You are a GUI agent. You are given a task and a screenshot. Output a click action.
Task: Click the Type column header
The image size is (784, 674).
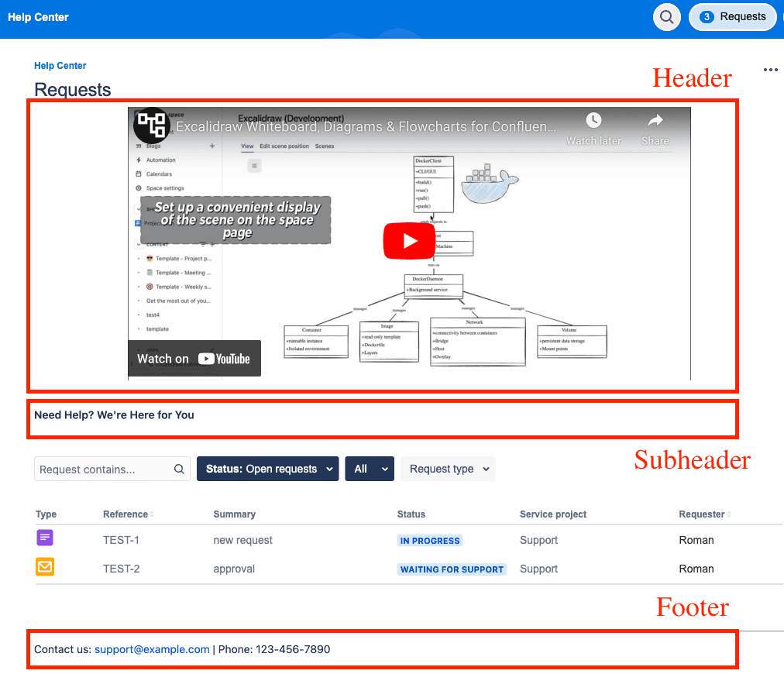46,514
